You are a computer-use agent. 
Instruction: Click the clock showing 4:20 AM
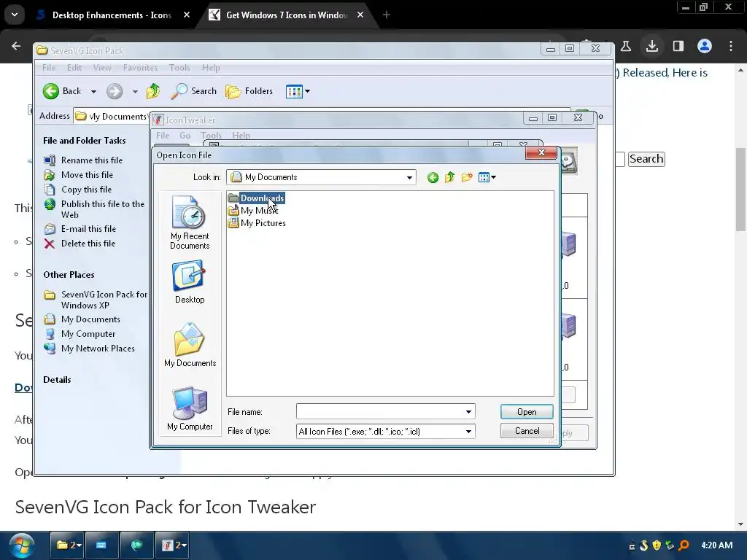(716, 545)
